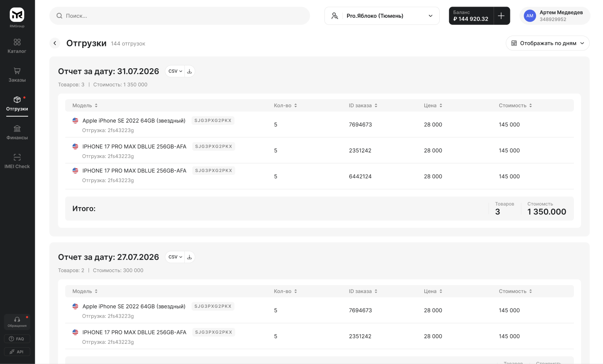This screenshot has width=603, height=364.
Task: Download the 31.07.2026 report
Action: (189, 71)
